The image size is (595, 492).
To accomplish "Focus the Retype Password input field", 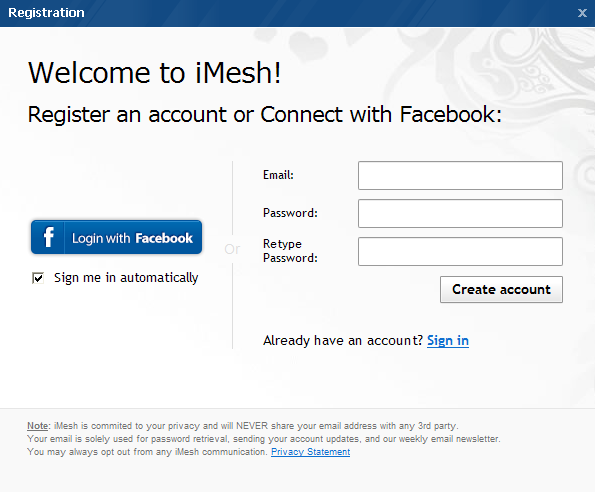I will point(460,252).
